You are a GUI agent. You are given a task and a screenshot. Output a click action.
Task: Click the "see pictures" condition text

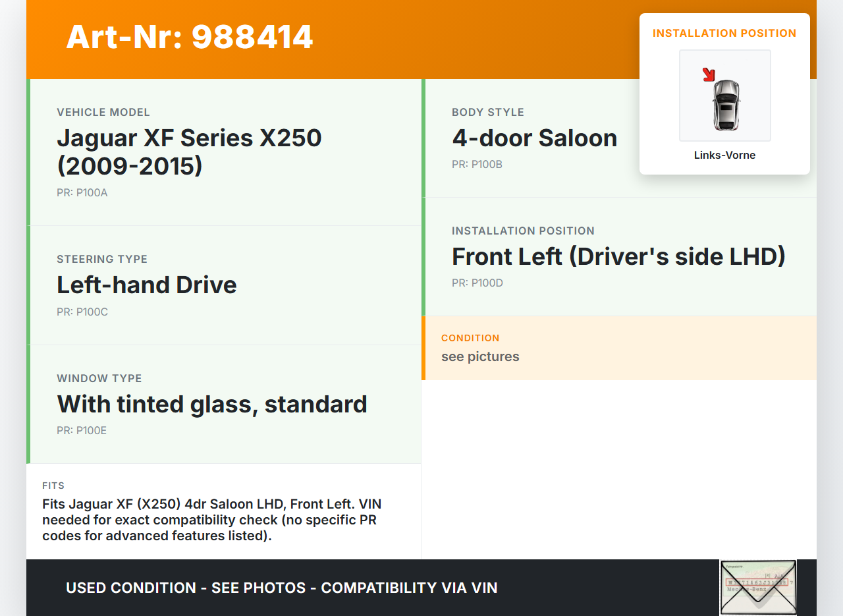[x=480, y=356]
